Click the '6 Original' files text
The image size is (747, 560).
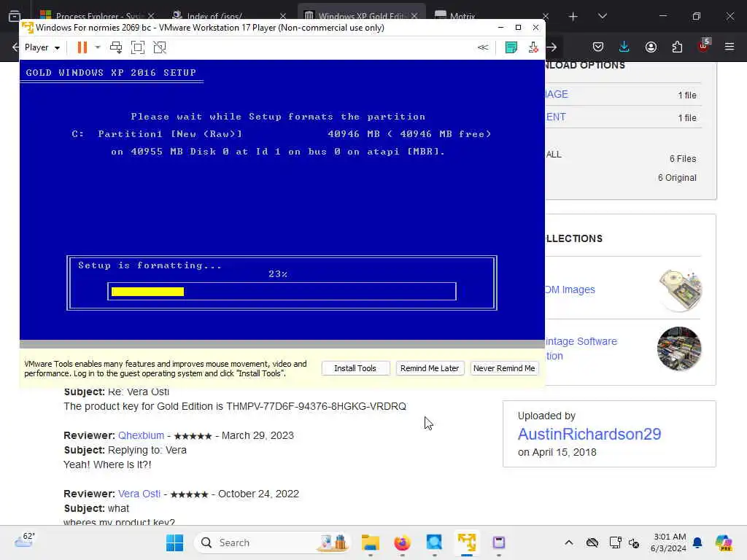[677, 178]
